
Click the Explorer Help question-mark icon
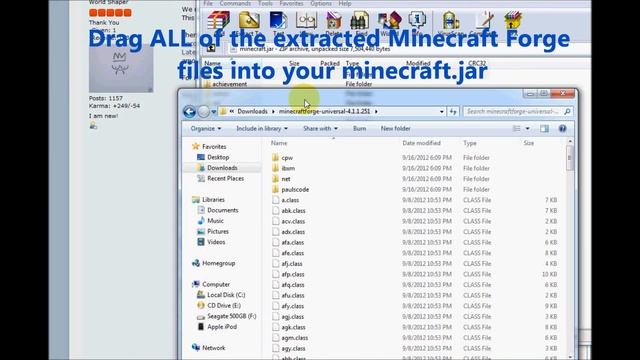coord(562,129)
